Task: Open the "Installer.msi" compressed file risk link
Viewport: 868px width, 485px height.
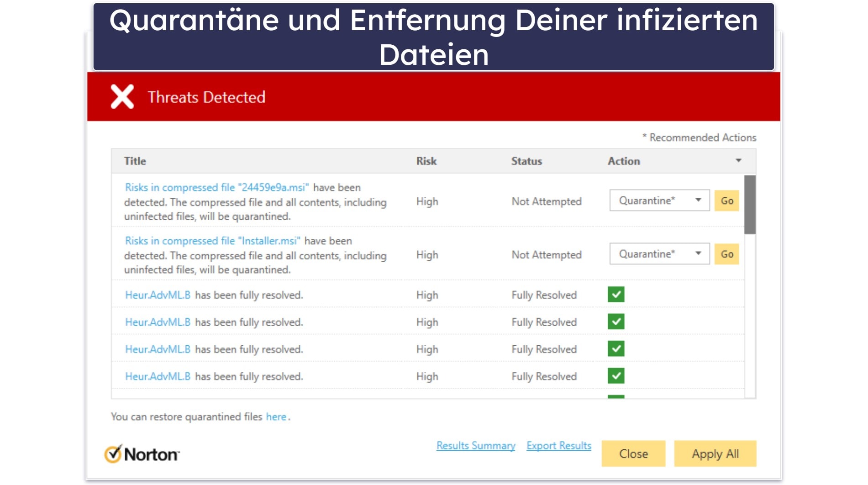Action: [213, 241]
